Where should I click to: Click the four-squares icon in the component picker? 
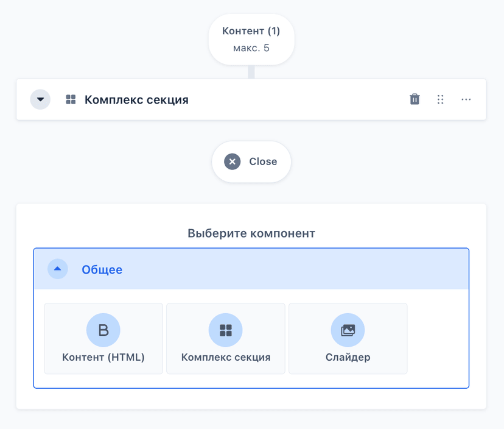tap(226, 330)
